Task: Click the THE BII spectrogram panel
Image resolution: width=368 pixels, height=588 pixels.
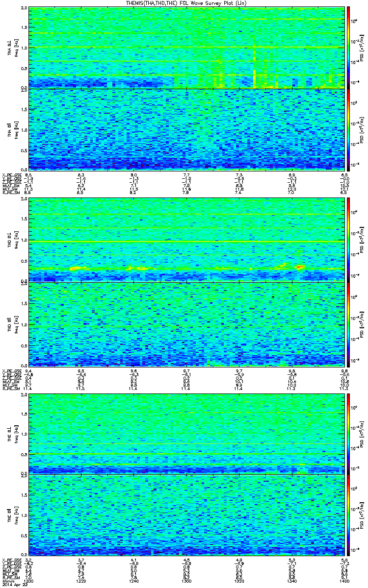Action: (x=186, y=515)
